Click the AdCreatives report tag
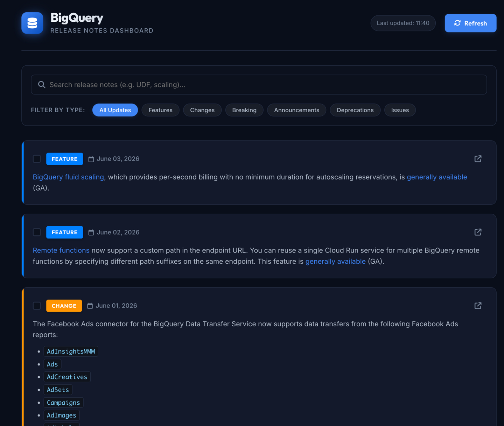Viewport: 504px width, 426px height. (x=67, y=377)
